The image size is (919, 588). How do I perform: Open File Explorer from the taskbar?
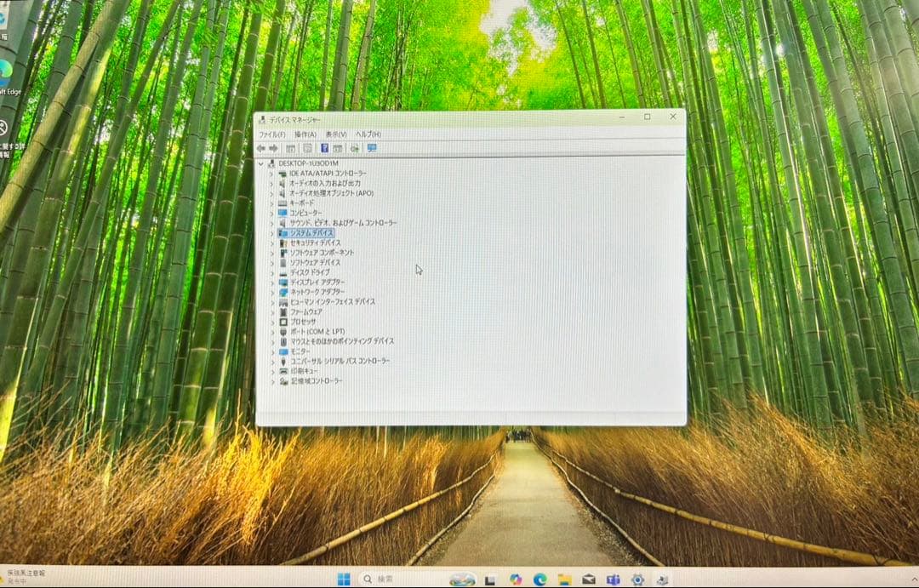tap(563, 579)
